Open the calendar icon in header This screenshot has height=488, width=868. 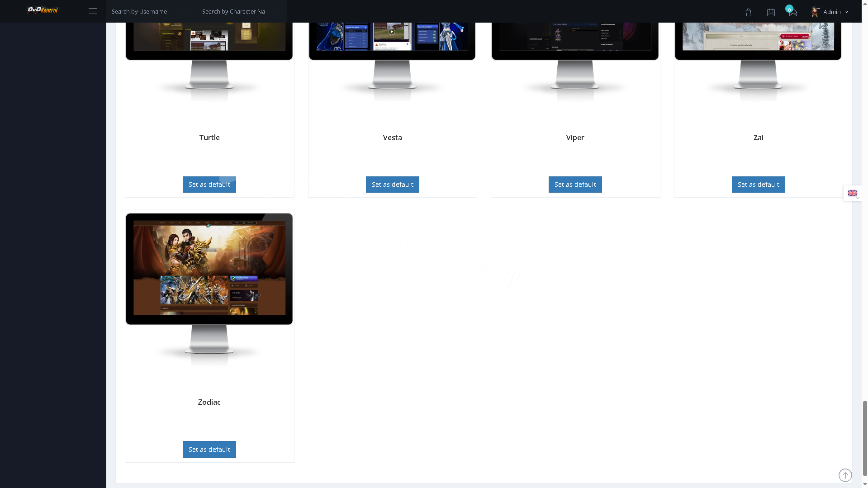(771, 12)
